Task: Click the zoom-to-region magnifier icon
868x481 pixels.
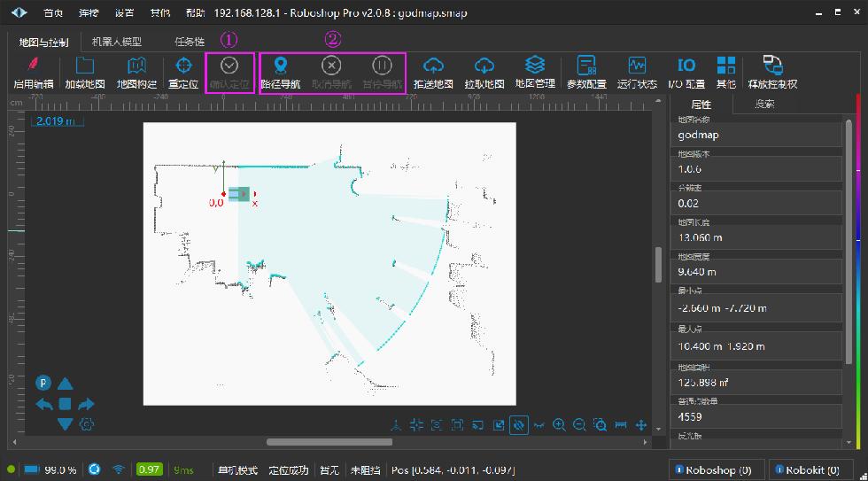Action: tap(601, 425)
